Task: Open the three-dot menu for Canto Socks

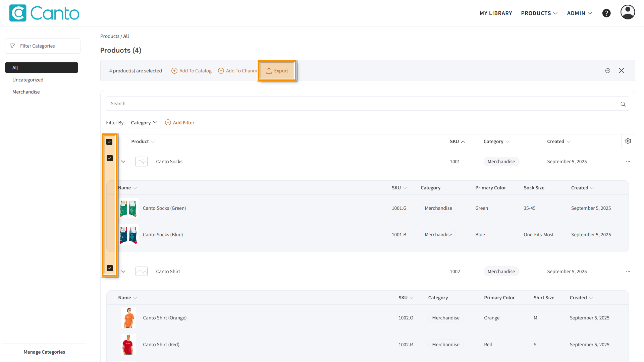Action: [x=628, y=162]
